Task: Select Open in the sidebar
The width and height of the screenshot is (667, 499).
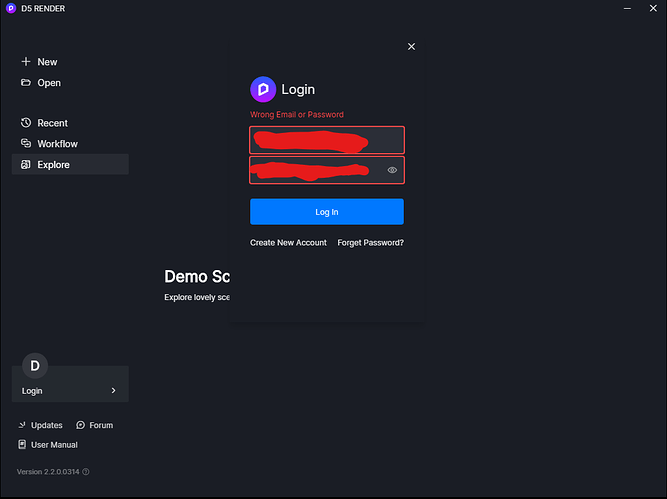Action: [x=49, y=83]
